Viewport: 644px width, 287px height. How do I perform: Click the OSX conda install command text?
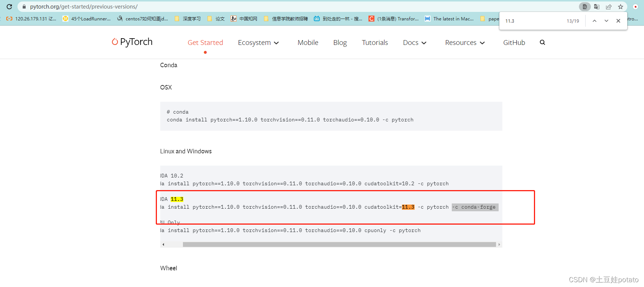click(290, 120)
